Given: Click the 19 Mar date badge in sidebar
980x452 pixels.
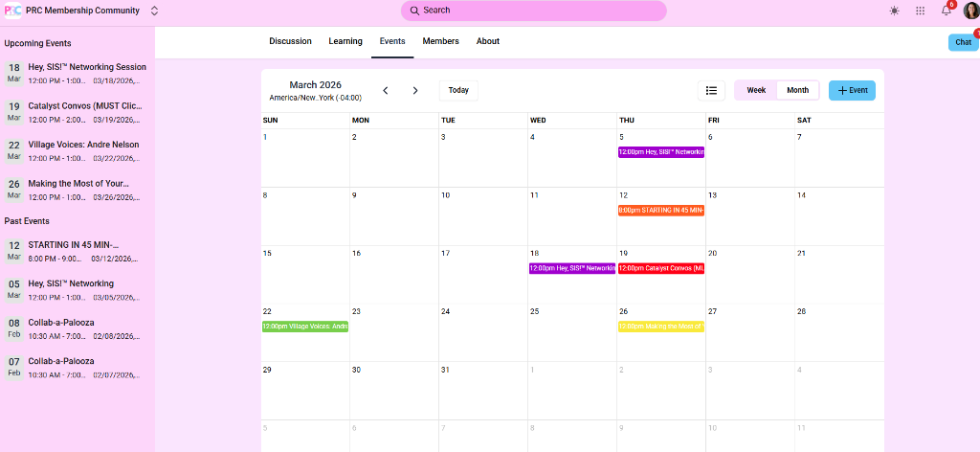Looking at the screenshot, I should (x=13, y=111).
